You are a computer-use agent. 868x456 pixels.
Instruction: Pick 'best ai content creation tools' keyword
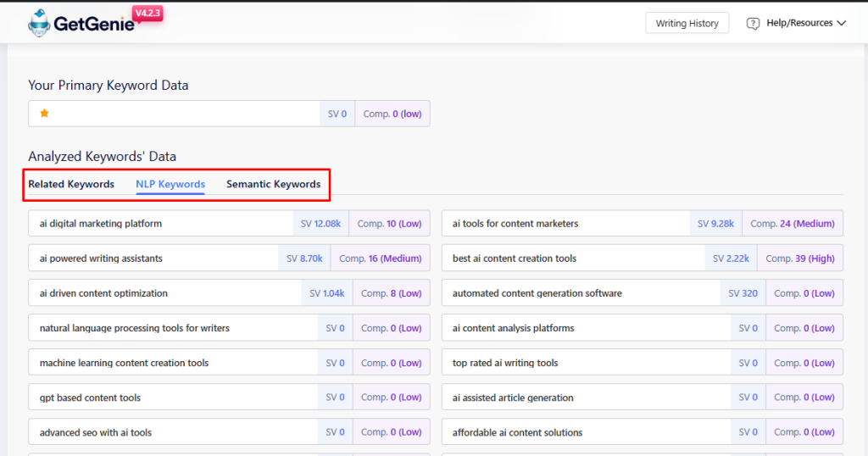pyautogui.click(x=515, y=259)
